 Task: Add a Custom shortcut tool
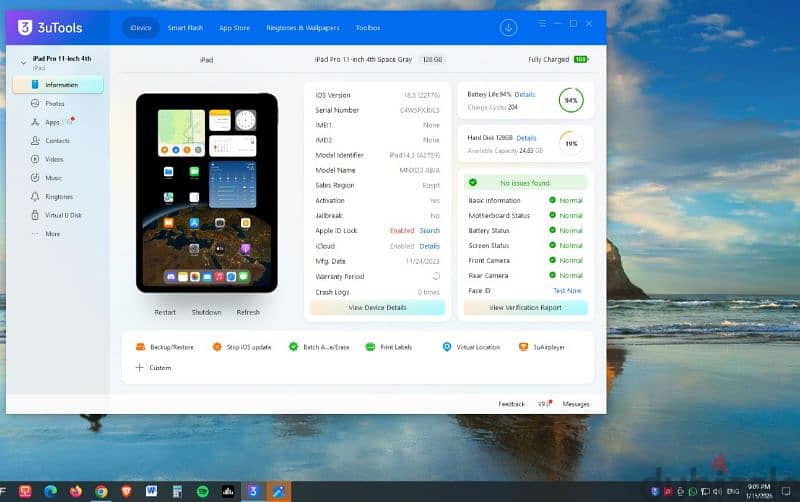pyautogui.click(x=154, y=367)
